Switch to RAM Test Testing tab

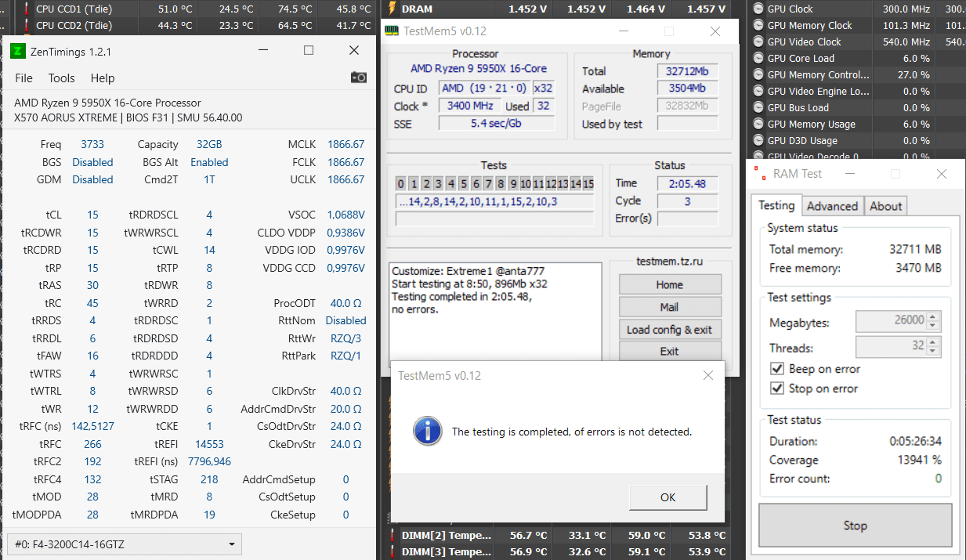click(776, 205)
